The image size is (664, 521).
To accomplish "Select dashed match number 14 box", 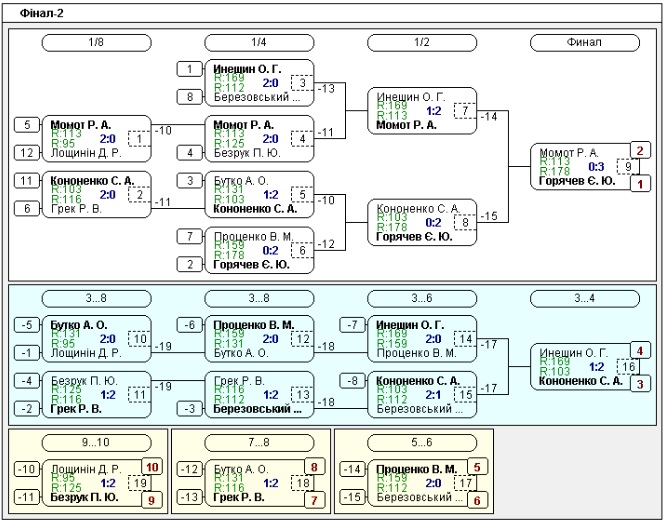I will click(465, 339).
